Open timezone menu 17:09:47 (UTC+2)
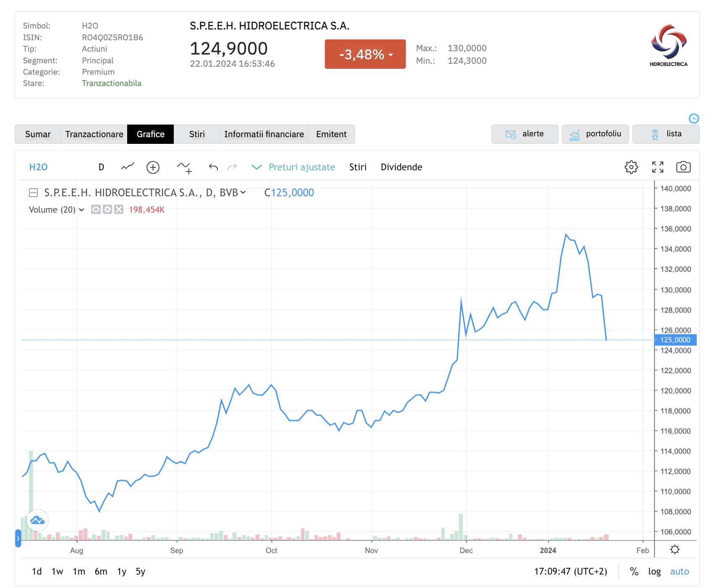716x588 pixels. [x=570, y=571]
